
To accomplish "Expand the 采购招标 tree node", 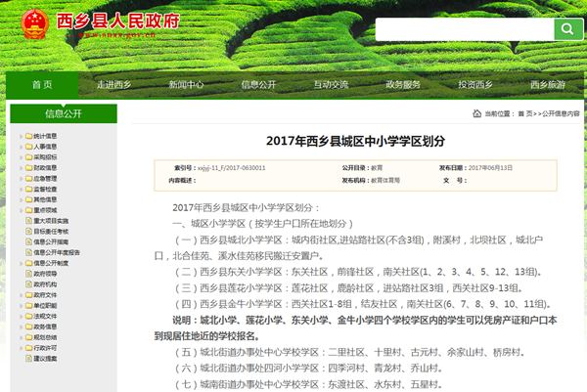I will click(19, 156).
